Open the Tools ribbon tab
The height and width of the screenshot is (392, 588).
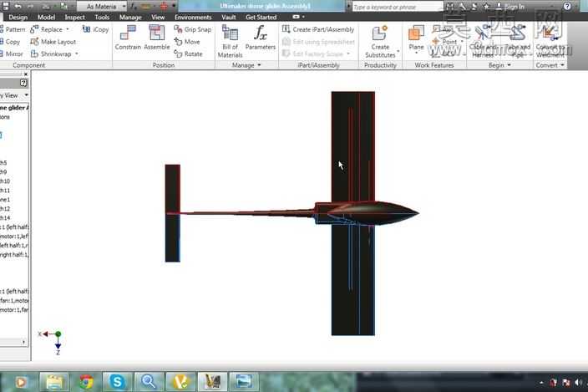click(x=102, y=18)
